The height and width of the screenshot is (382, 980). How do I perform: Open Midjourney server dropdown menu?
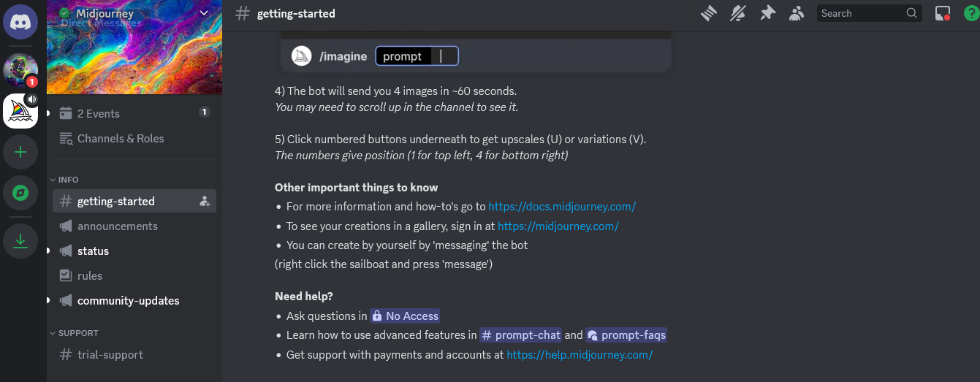click(203, 13)
